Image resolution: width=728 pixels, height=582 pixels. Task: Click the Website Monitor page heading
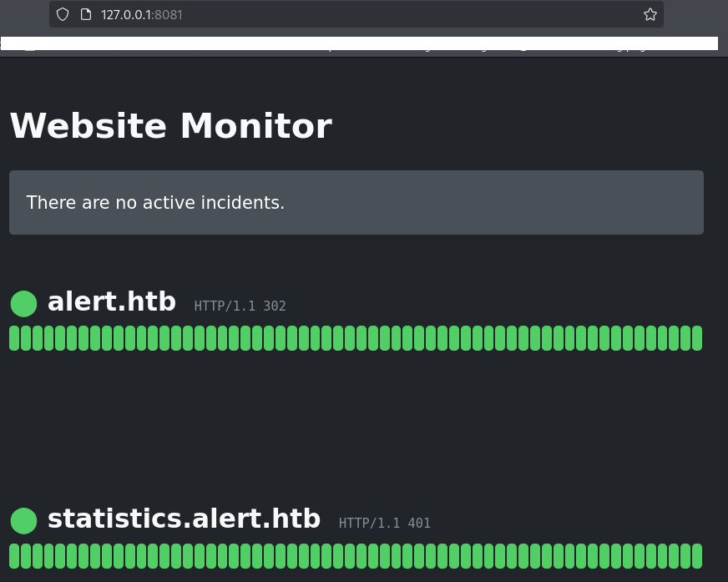tap(170, 126)
